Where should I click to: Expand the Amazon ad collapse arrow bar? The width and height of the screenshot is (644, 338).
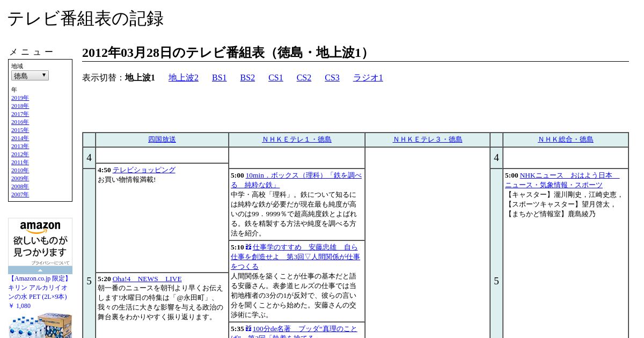coord(40,270)
